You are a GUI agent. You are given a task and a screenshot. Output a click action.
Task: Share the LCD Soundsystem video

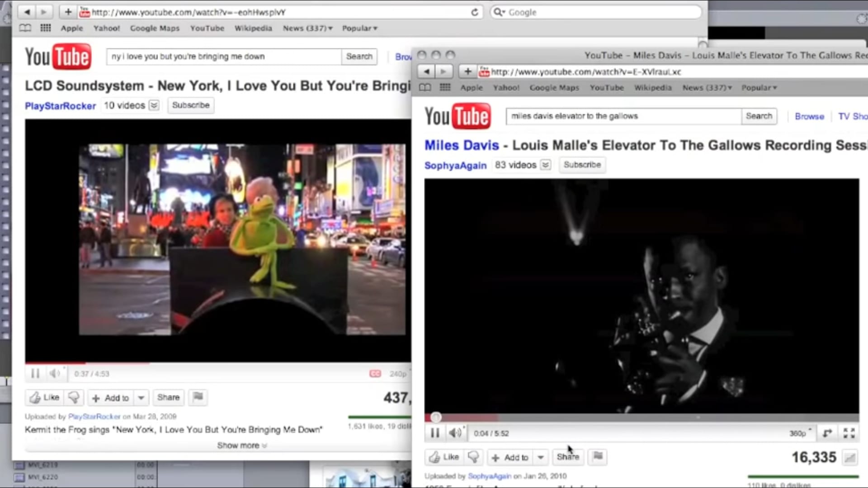[168, 398]
